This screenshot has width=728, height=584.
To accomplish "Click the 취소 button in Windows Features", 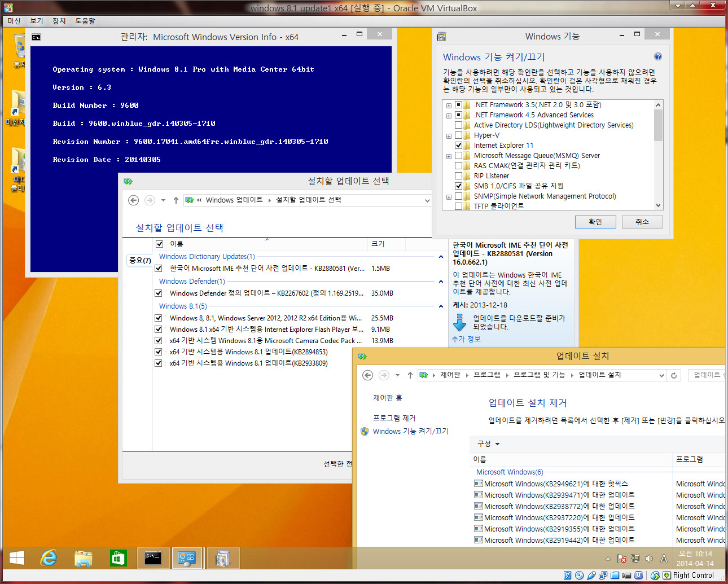I will [x=642, y=222].
